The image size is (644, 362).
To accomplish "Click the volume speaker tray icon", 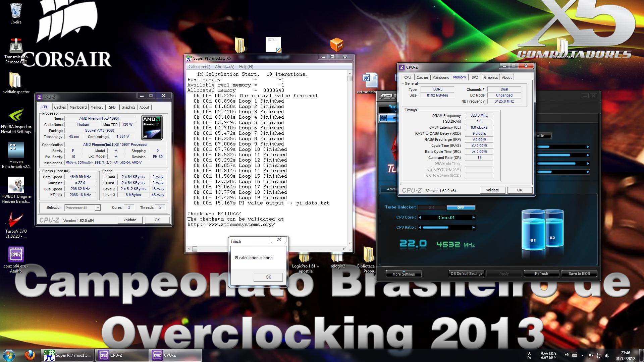I will [x=607, y=355].
